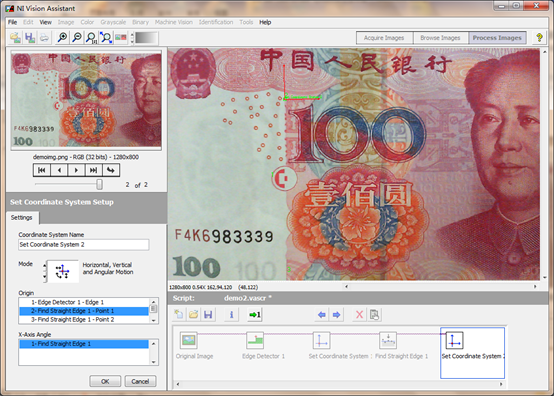Switch to Acquire Images tab
Image resolution: width=554 pixels, height=396 pixels.
tap(384, 38)
